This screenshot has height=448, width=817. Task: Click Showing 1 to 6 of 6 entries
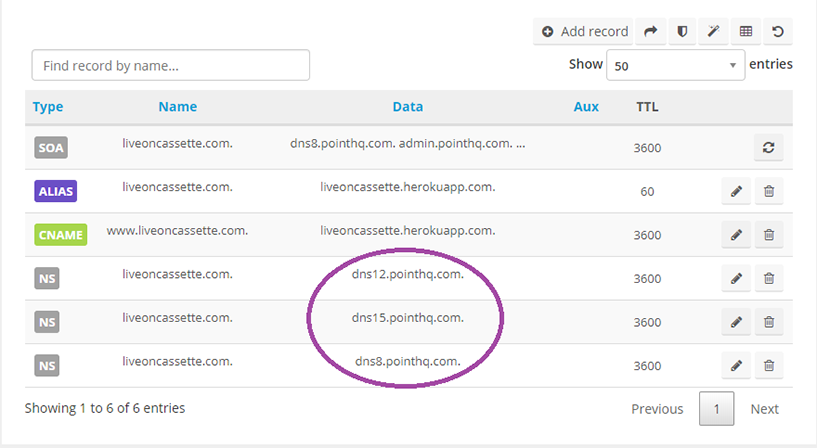coord(105,408)
